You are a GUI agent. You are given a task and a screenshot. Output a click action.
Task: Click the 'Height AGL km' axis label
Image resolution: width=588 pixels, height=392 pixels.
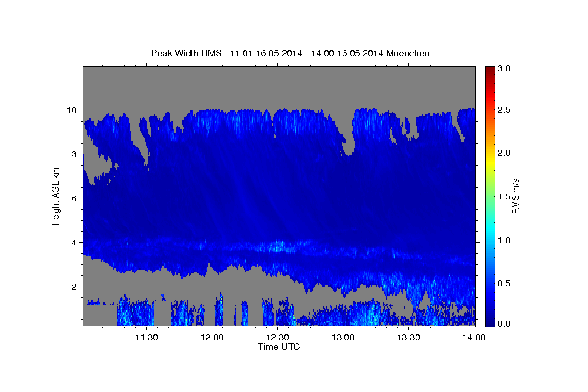click(x=56, y=196)
